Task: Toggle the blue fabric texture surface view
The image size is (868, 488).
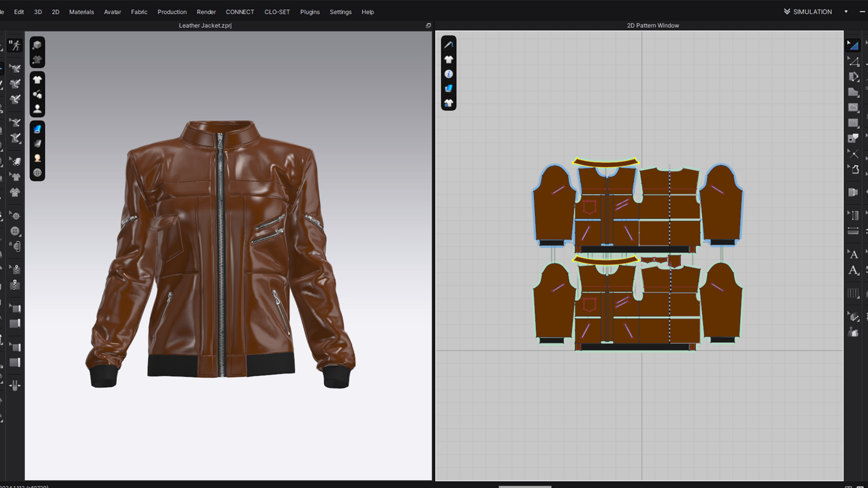Action: (37, 129)
